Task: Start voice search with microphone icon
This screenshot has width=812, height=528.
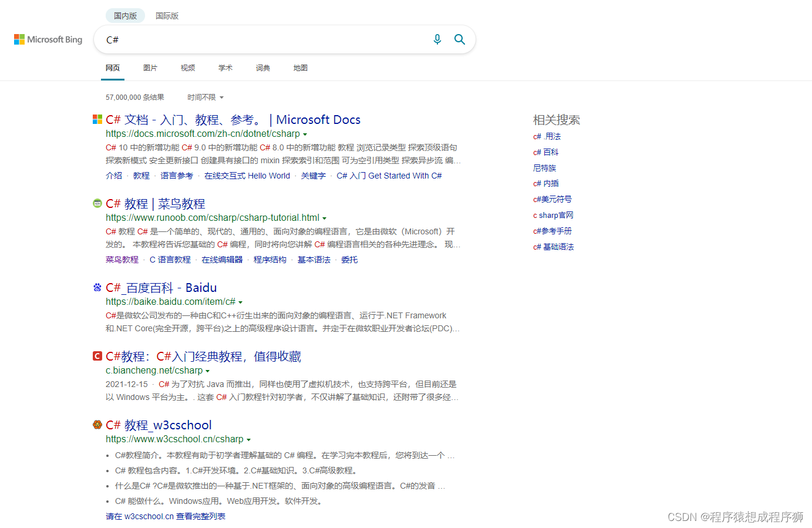Action: pyautogui.click(x=437, y=39)
